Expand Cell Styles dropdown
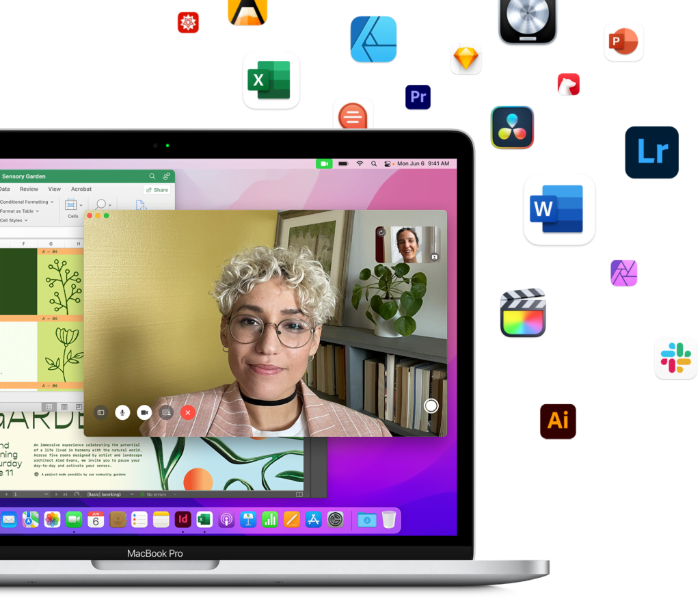Image resolution: width=700 pixels, height=599 pixels. tap(14, 220)
